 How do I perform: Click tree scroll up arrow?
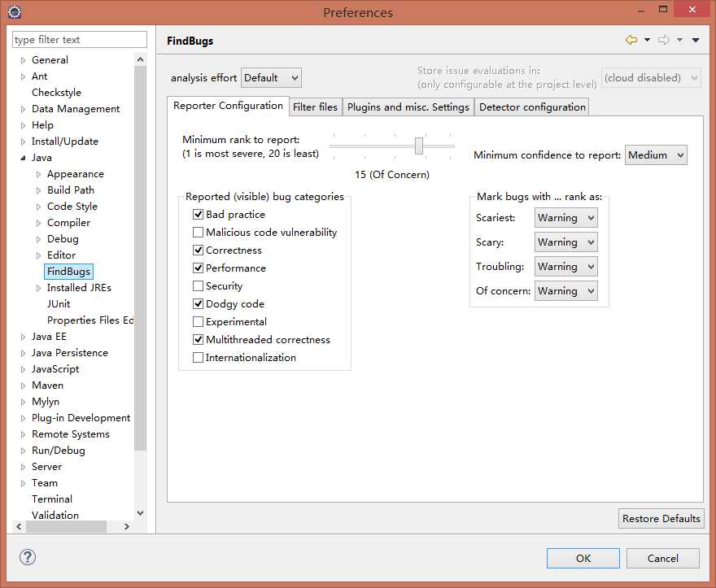[140, 60]
